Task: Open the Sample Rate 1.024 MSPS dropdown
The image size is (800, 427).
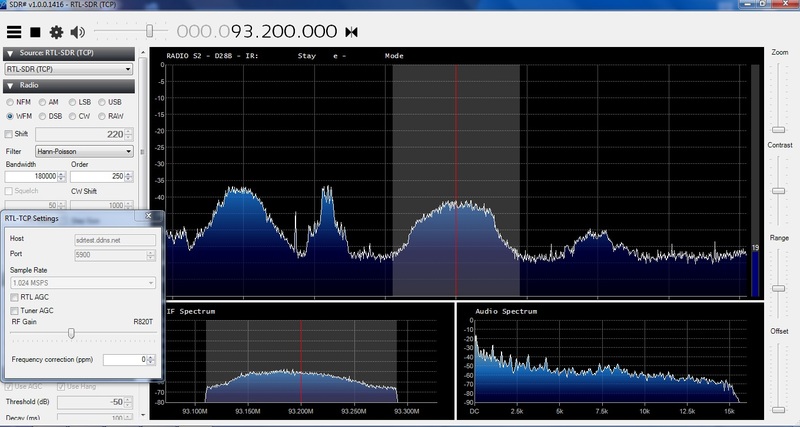Action: pos(83,283)
